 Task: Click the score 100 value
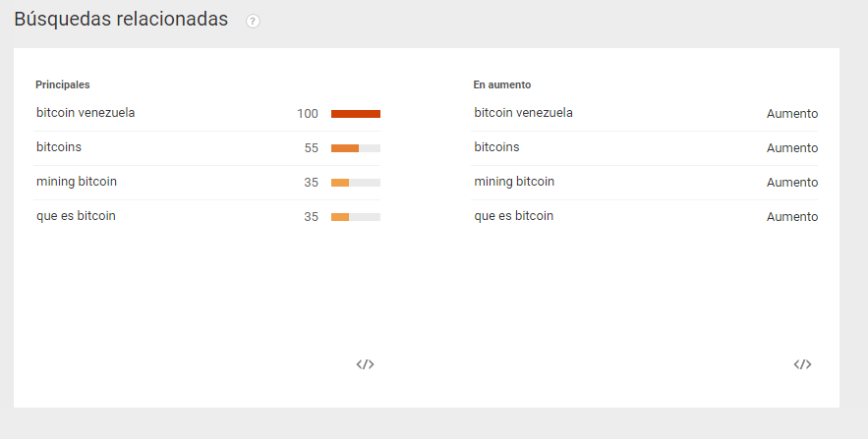(308, 114)
